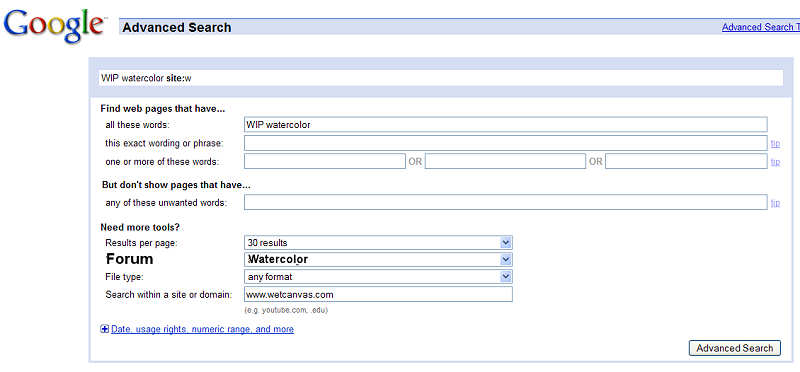Click 'Find web pages that have...' heading
The width and height of the screenshot is (800, 372).
[x=163, y=109]
